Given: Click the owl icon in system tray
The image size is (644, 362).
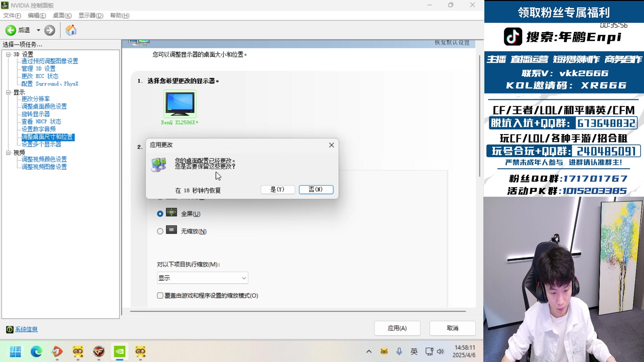Looking at the screenshot, I should (384, 352).
